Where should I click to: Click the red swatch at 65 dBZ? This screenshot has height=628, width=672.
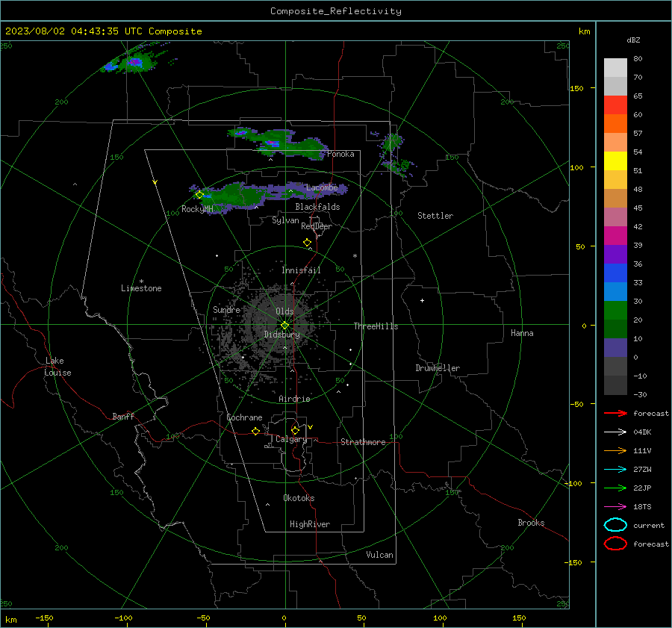tap(615, 105)
